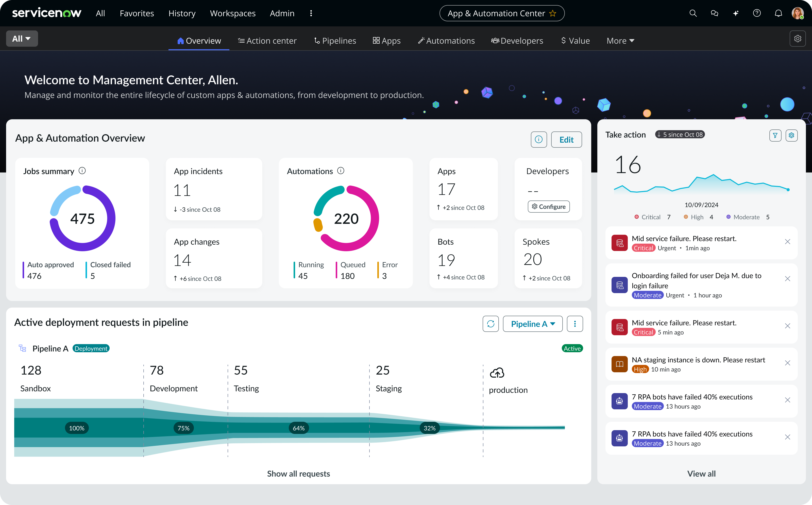Open the Workspaces menu
The width and height of the screenshot is (812, 505).
[233, 13]
